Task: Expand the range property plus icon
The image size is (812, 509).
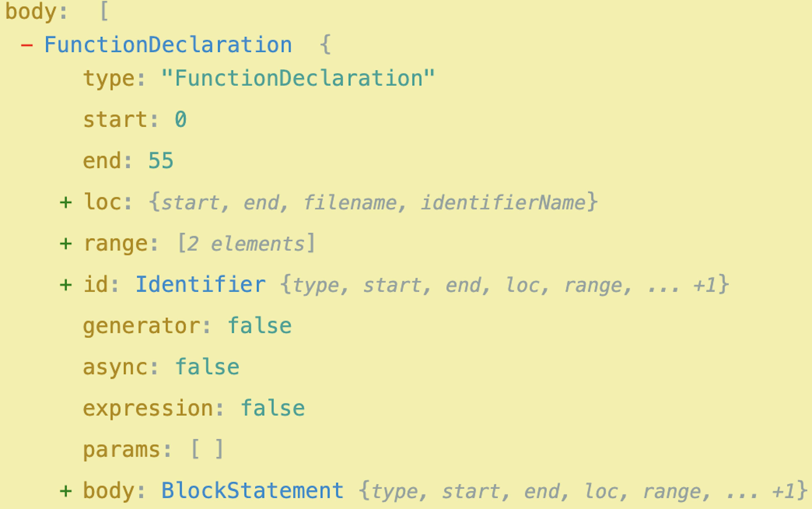Action: [x=66, y=244]
